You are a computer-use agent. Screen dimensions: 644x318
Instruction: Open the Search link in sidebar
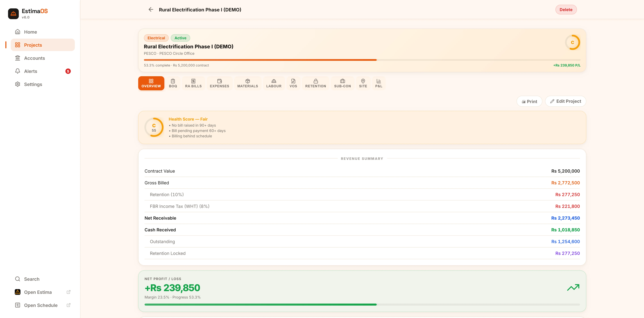click(43, 279)
